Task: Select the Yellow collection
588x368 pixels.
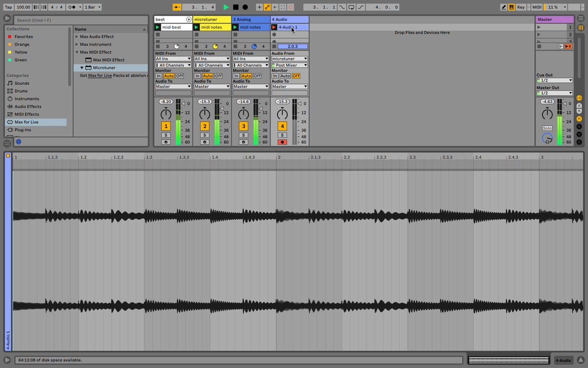Action: (x=20, y=52)
